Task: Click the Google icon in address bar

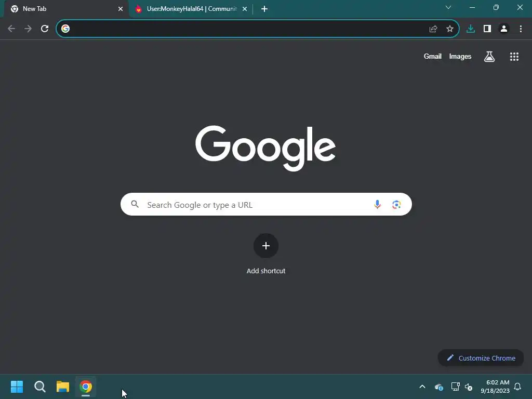Action: coord(65,29)
